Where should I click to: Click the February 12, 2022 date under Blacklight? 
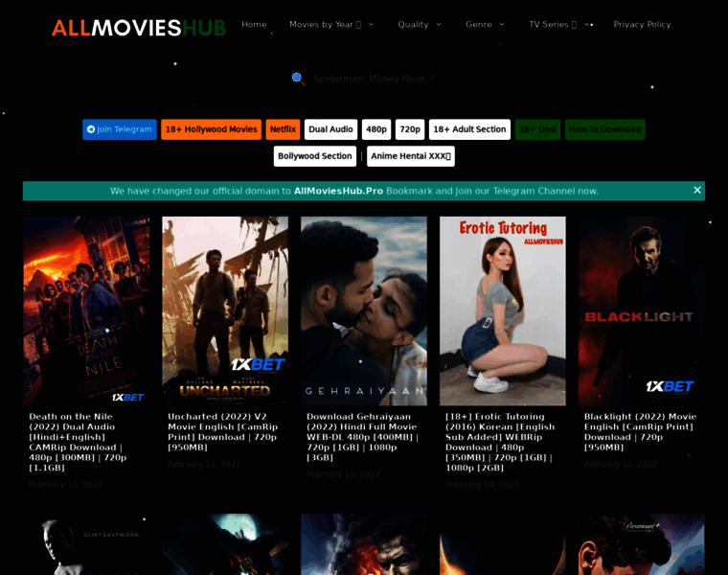pos(621,464)
